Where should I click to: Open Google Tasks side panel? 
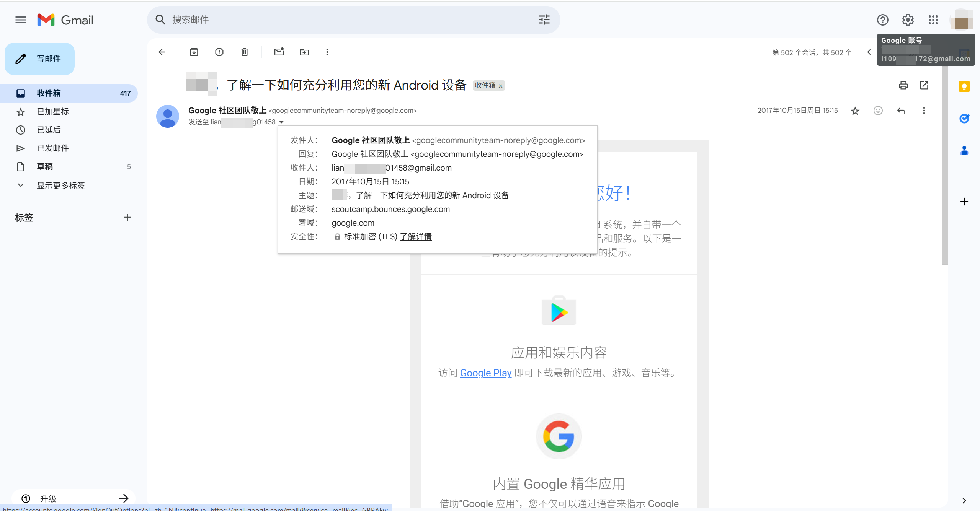pos(964,119)
